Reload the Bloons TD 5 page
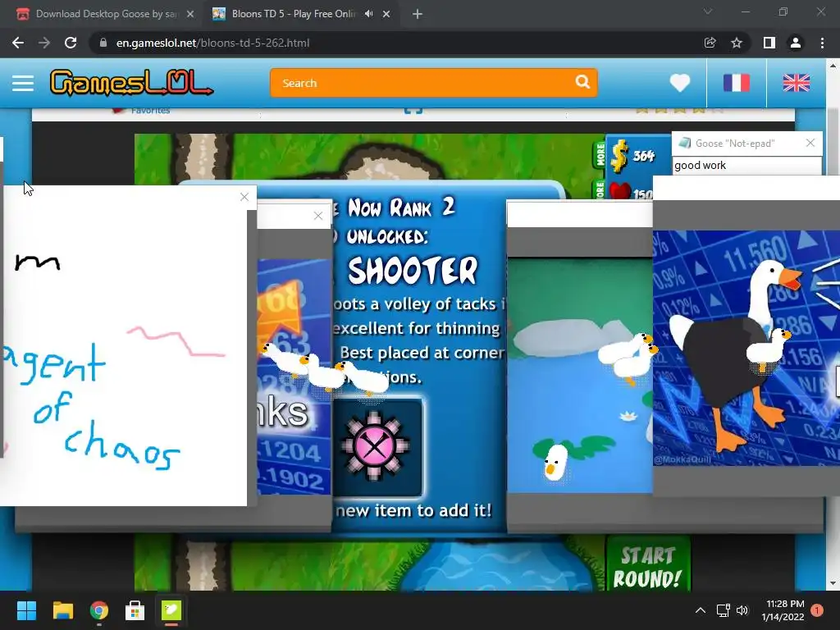 pos(71,43)
